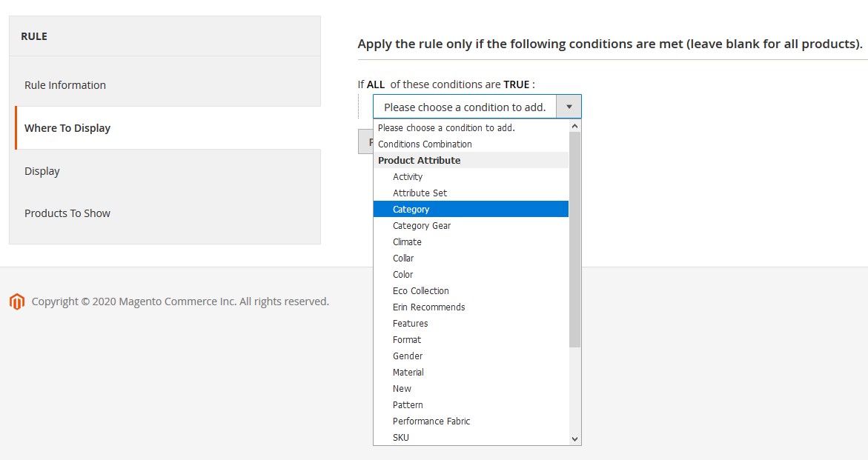This screenshot has width=868, height=460.
Task: Click the TRUE value link
Action: tap(517, 85)
